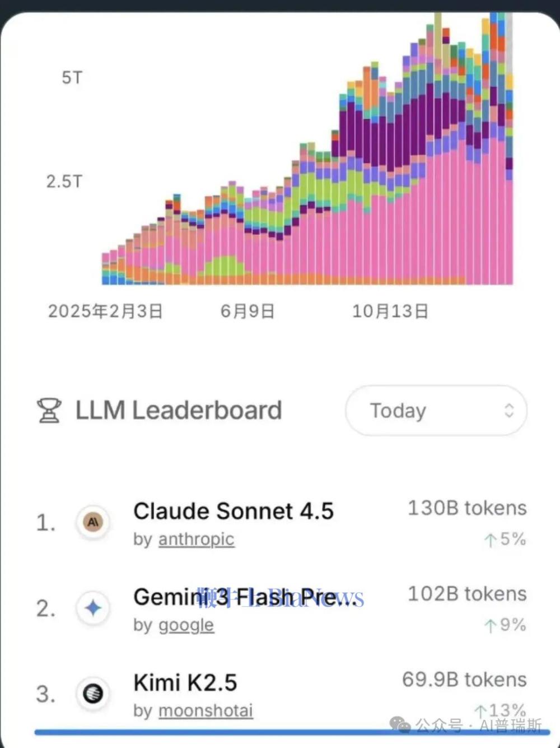Click the chevron arrows in the Today selector
Image resolution: width=560 pixels, height=748 pixels.
coord(509,411)
